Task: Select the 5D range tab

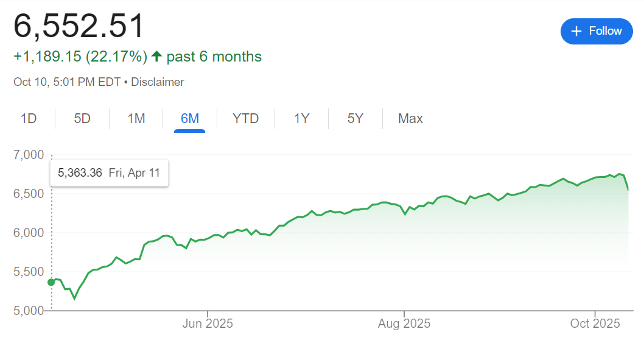Action: (82, 118)
